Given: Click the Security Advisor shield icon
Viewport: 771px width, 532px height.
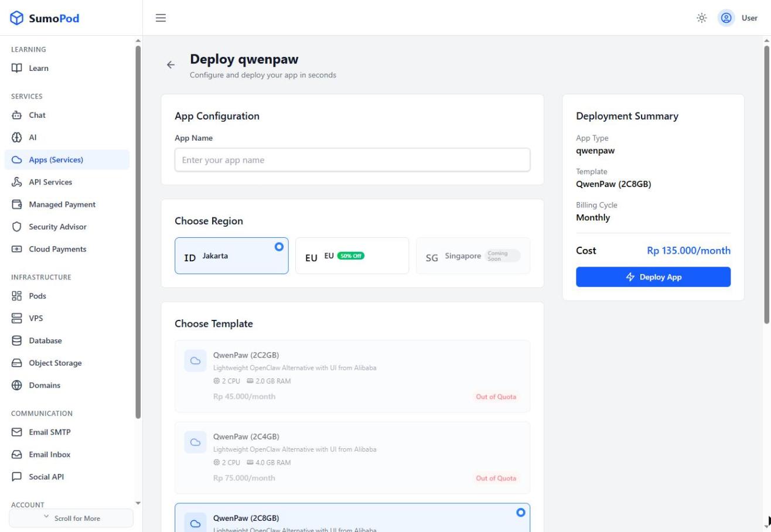Looking at the screenshot, I should click(17, 227).
